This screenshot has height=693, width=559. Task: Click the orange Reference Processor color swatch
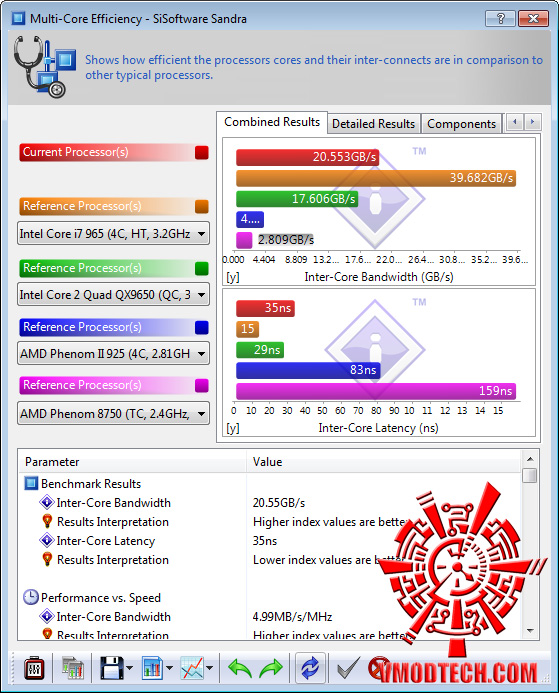click(202, 206)
